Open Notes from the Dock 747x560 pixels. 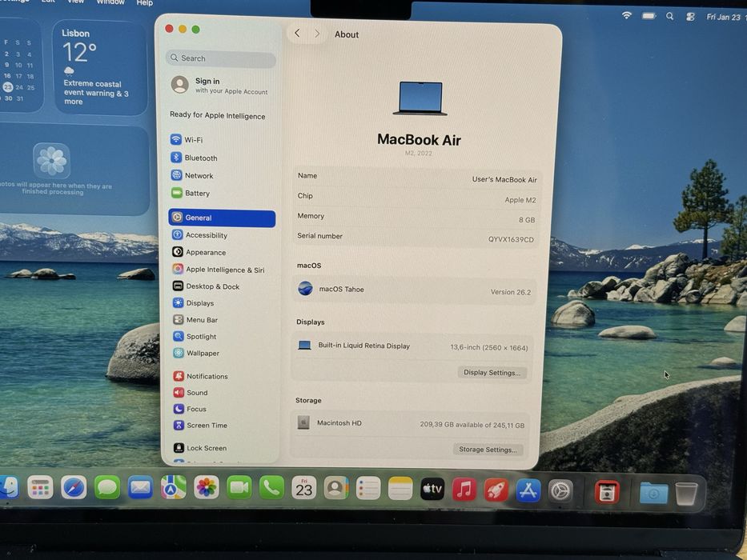[x=400, y=489]
